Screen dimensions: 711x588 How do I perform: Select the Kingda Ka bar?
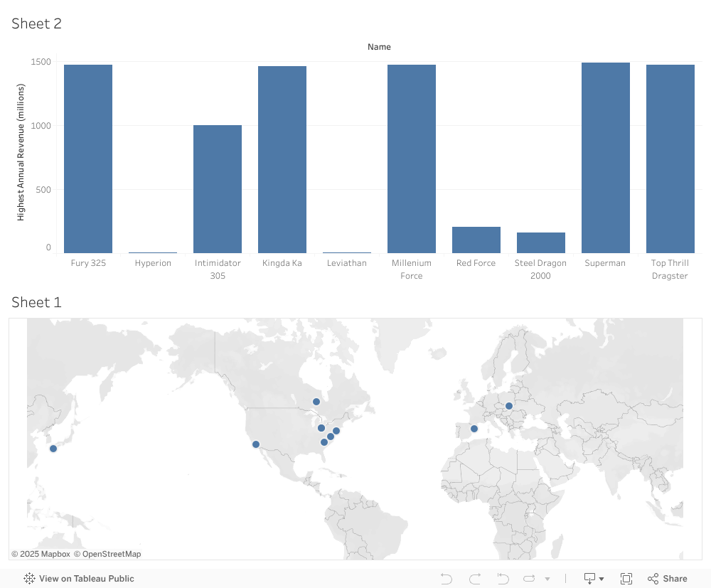[x=282, y=159]
